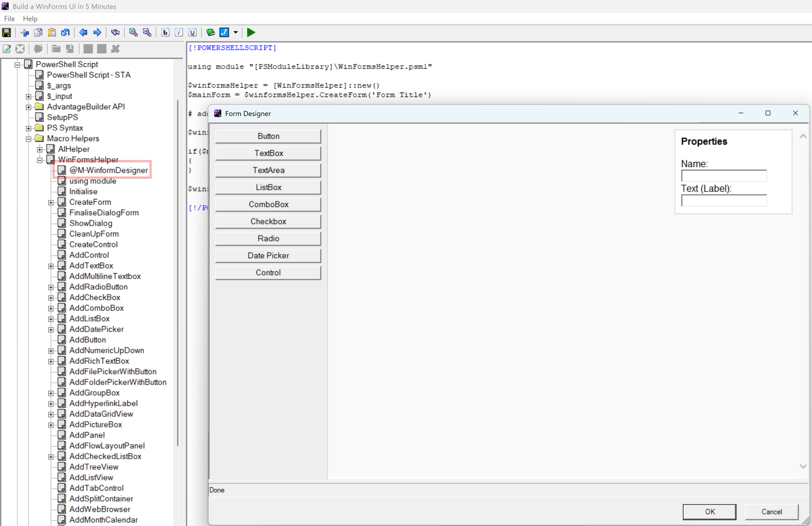Collapse the PowerShell Script root node
812x526 pixels.
click(17, 64)
